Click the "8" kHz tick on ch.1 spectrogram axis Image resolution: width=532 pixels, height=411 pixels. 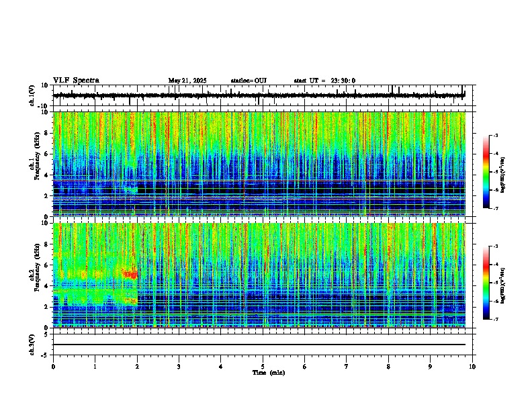(47, 133)
